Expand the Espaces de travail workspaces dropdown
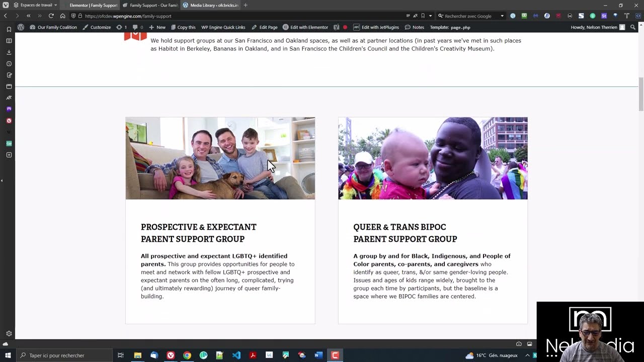Image resolution: width=644 pixels, height=362 pixels. pos(35,5)
